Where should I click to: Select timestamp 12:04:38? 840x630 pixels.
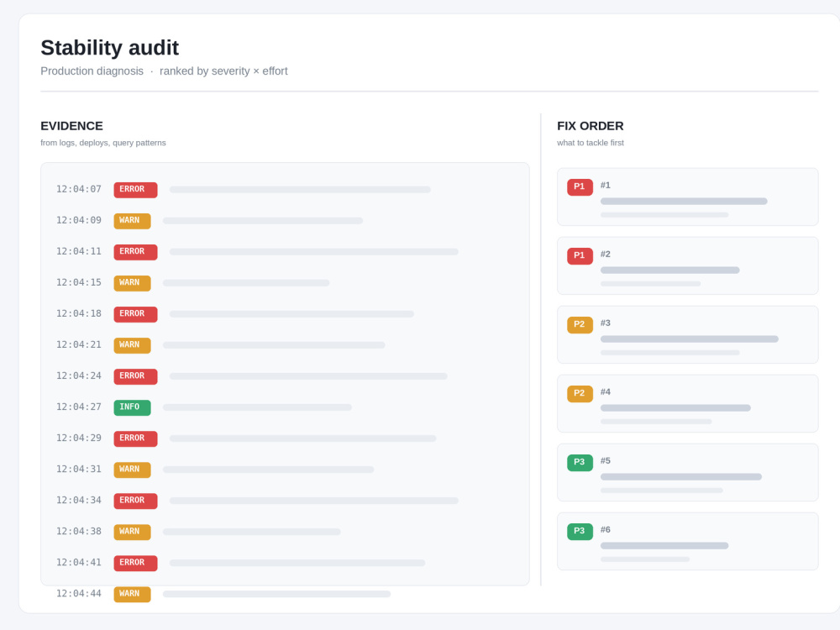coord(79,531)
